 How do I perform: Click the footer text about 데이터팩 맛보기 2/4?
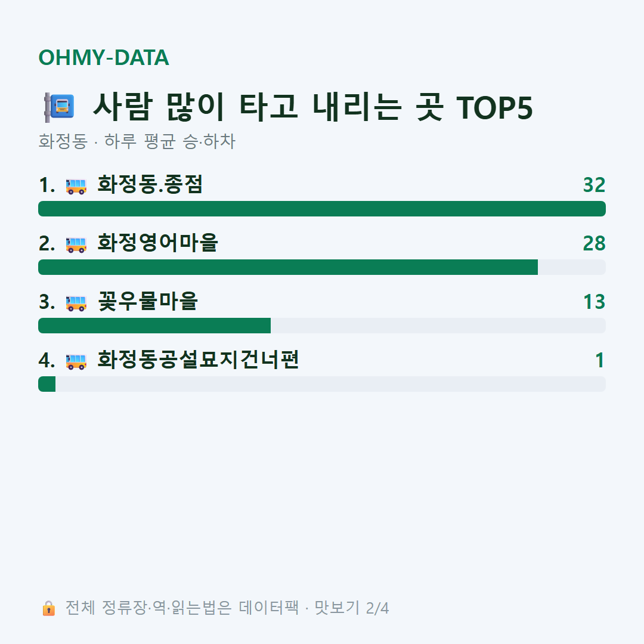[x=227, y=608]
